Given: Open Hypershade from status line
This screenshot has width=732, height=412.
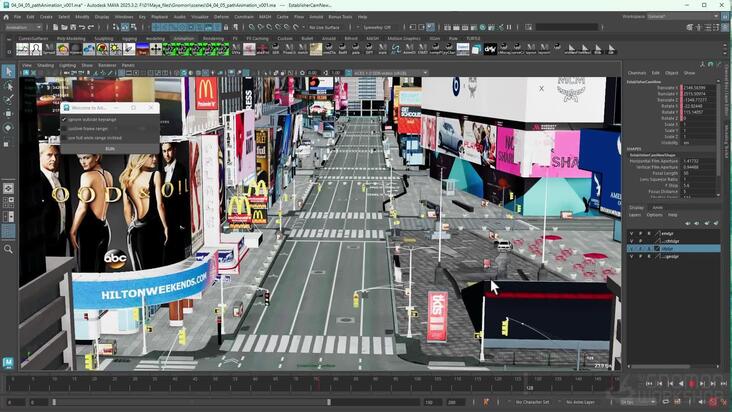Looking at the screenshot, I should coord(483,28).
